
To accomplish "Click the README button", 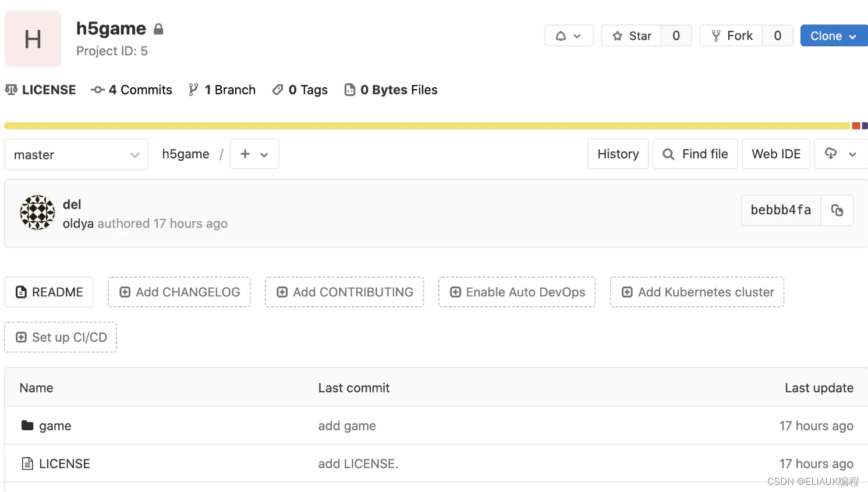I will (49, 292).
